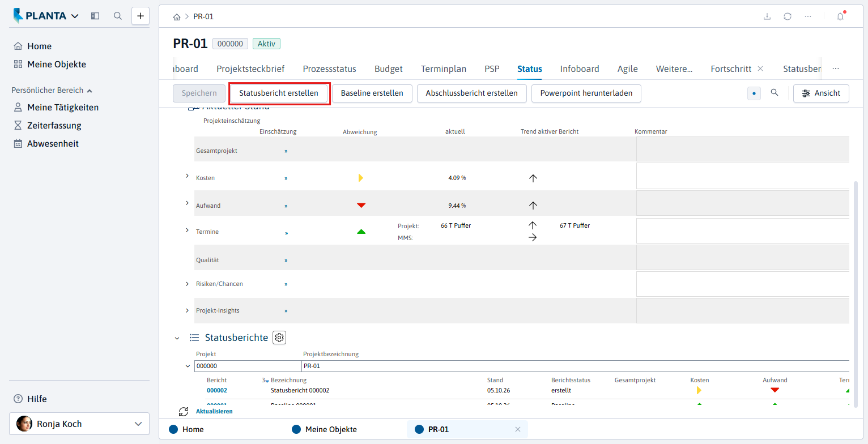The width and height of the screenshot is (868, 444).
Task: Open the Terminplan tab
Action: [x=444, y=69]
